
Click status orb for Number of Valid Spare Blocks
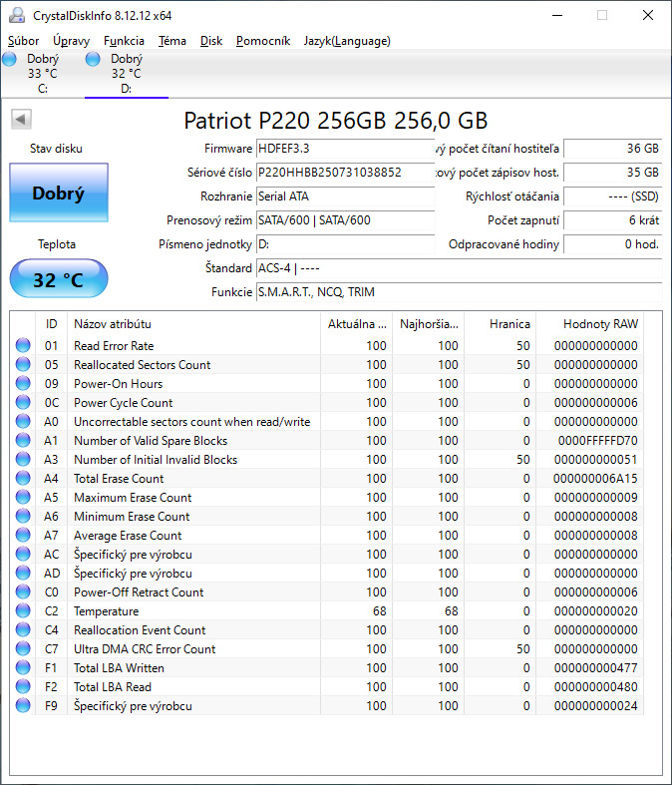[23, 440]
